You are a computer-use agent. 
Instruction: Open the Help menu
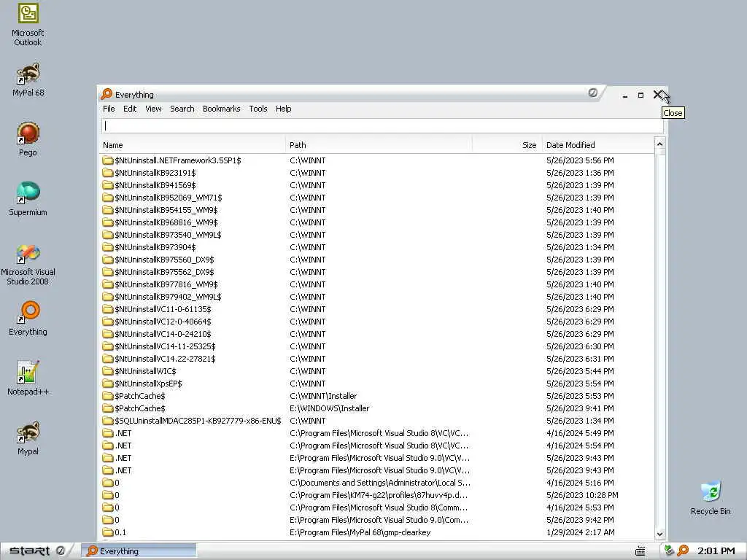pos(284,109)
